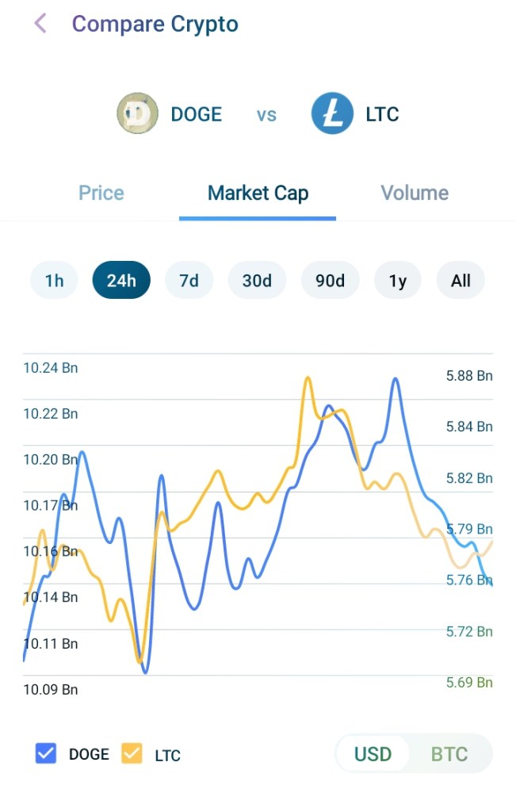Viewport: 516px width, 812px height.
Task: Switch to the Price tab
Action: point(101,193)
